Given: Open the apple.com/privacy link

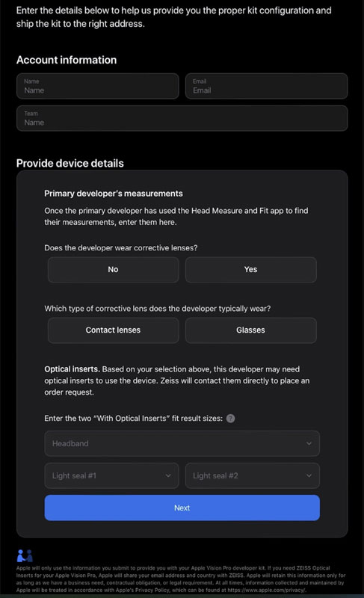Looking at the screenshot, I should click(267, 590).
